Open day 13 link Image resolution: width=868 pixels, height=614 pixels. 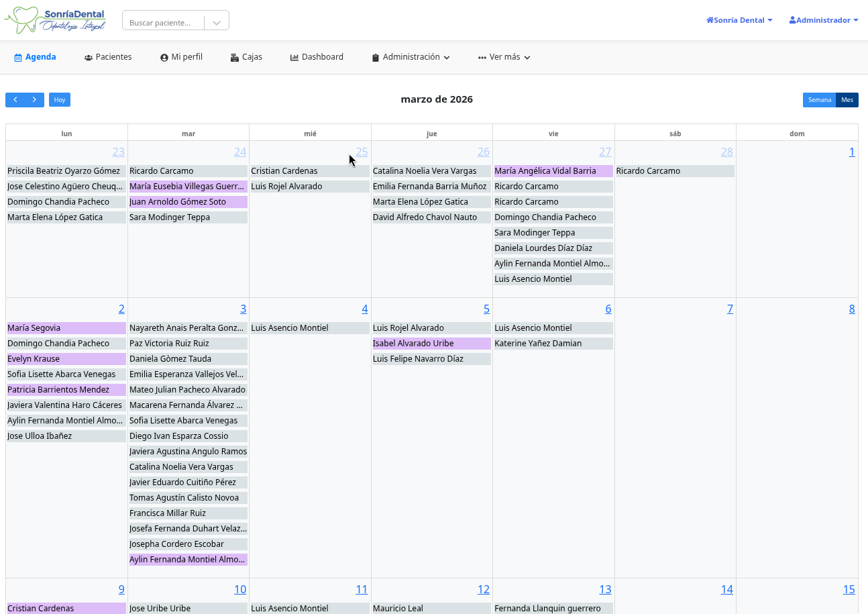pyautogui.click(x=605, y=589)
